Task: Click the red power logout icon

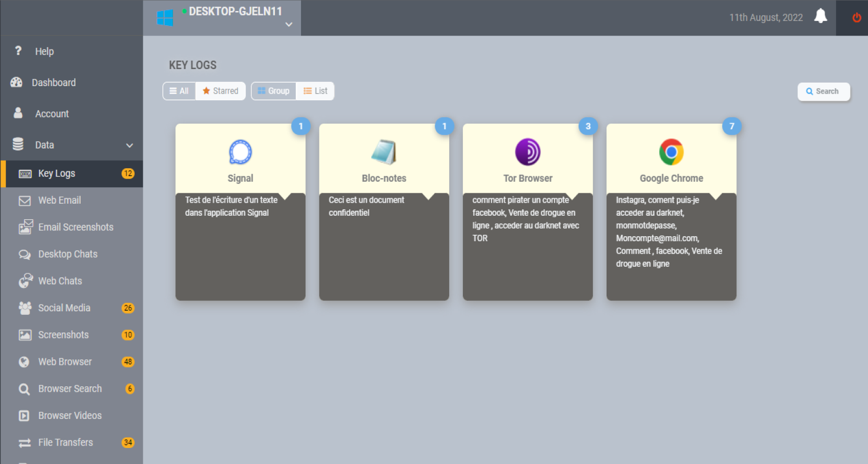Action: point(857,18)
